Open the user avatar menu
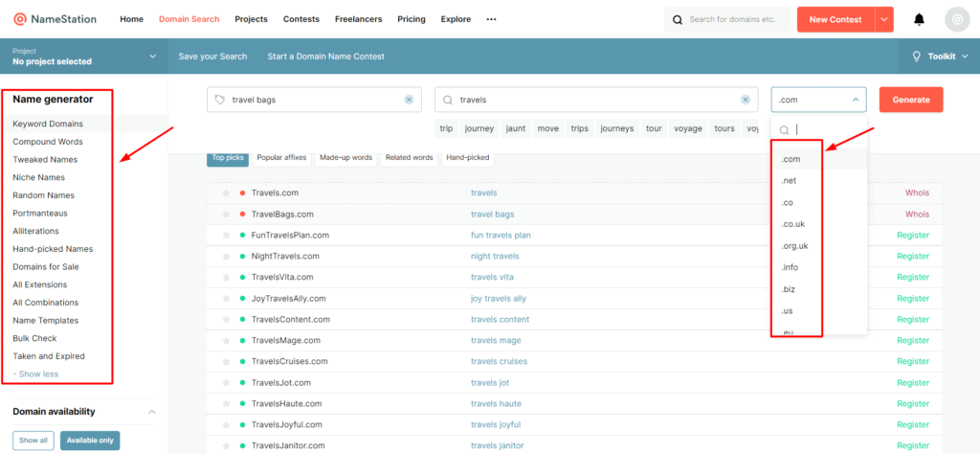980x454 pixels. pos(957,19)
